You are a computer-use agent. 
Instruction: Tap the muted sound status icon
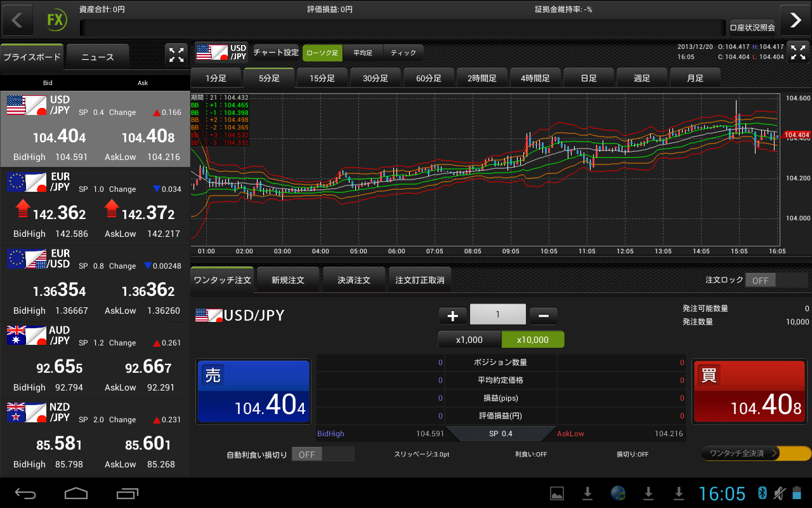780,493
